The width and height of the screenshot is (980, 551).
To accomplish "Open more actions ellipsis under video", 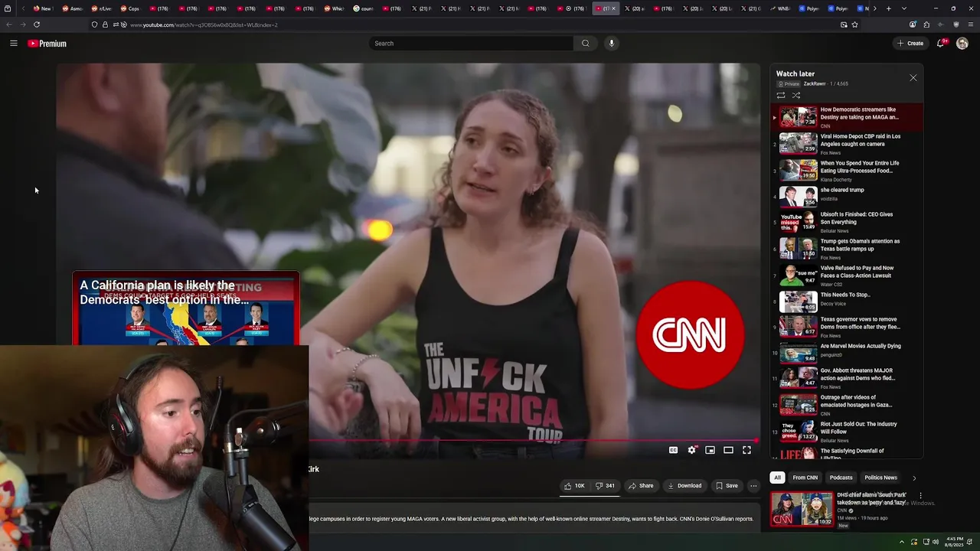I will tap(753, 486).
